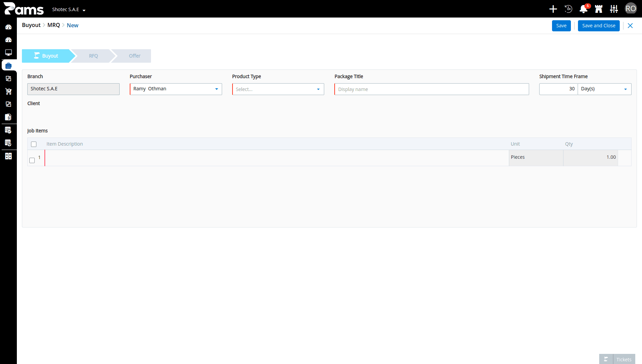Click the Save and Close button

click(599, 26)
